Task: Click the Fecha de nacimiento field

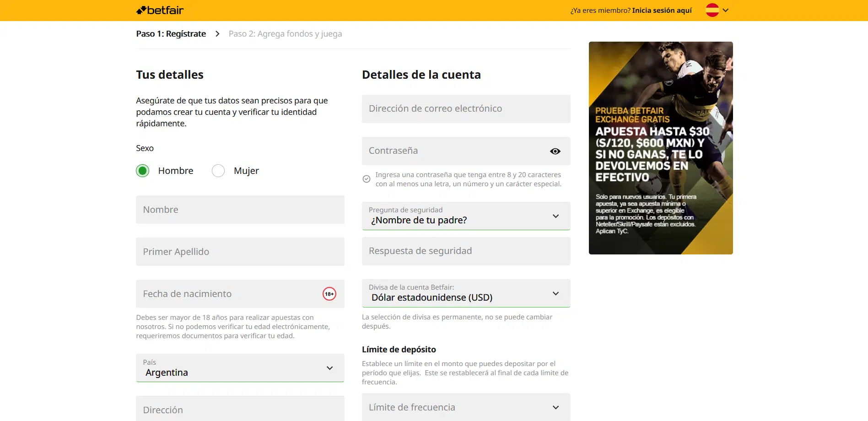Action: tap(240, 294)
